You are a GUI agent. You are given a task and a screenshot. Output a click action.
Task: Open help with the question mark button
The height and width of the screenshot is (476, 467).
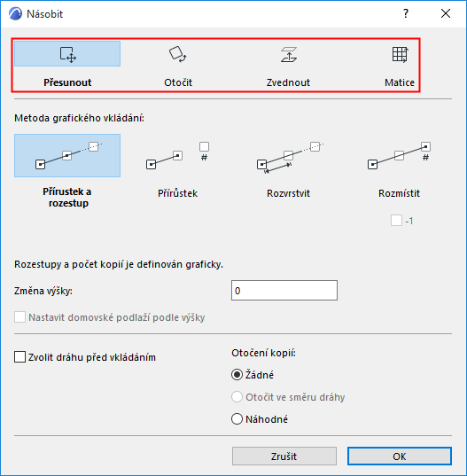(x=406, y=13)
